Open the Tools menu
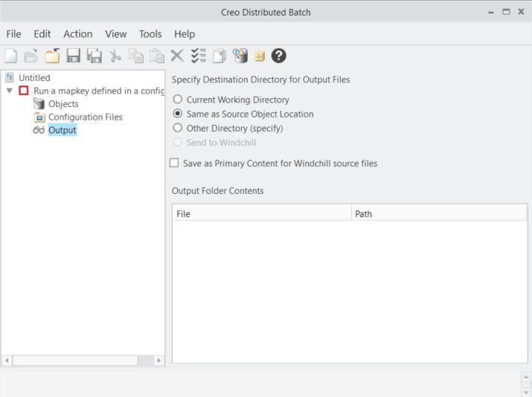Image resolution: width=532 pixels, height=397 pixels. [150, 34]
